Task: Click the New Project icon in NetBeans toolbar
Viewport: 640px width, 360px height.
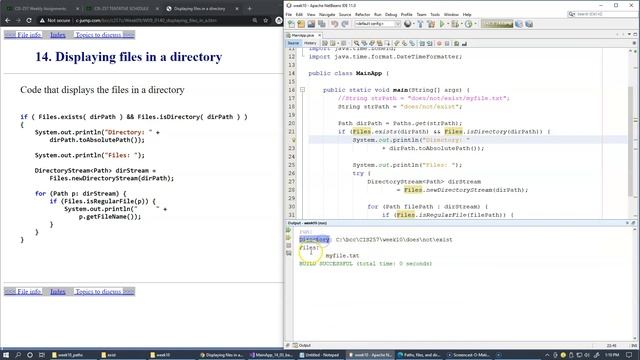Action: click(x=301, y=24)
